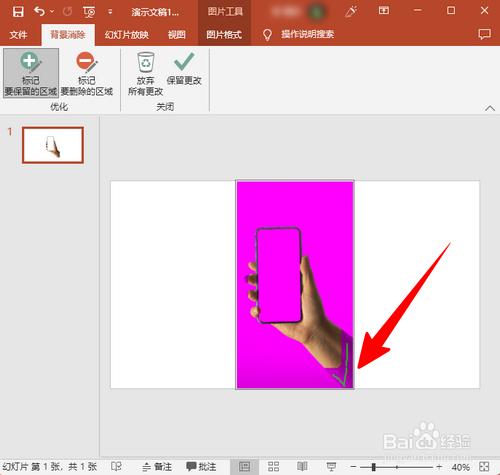Select slide 1 thumbnail
500x475 pixels.
click(x=53, y=145)
